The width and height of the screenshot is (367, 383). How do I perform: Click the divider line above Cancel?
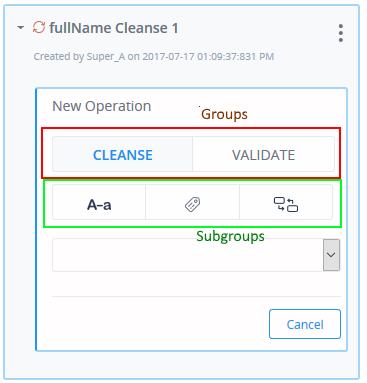pos(196,296)
